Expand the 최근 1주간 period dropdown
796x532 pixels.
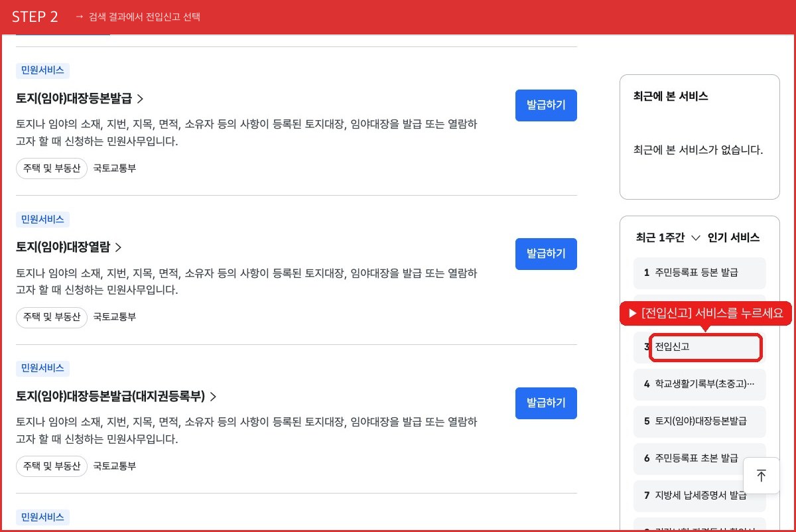pyautogui.click(x=668, y=237)
